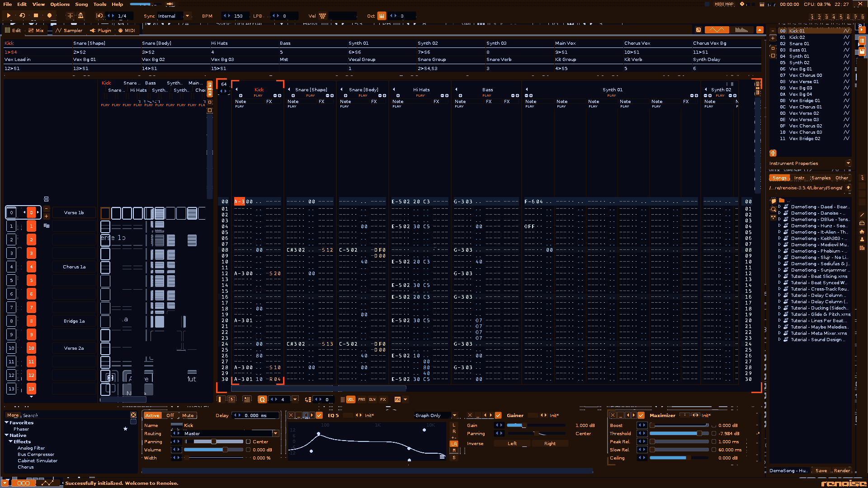
Task: Click the instrument list icon on right edge
Action: tap(862, 41)
